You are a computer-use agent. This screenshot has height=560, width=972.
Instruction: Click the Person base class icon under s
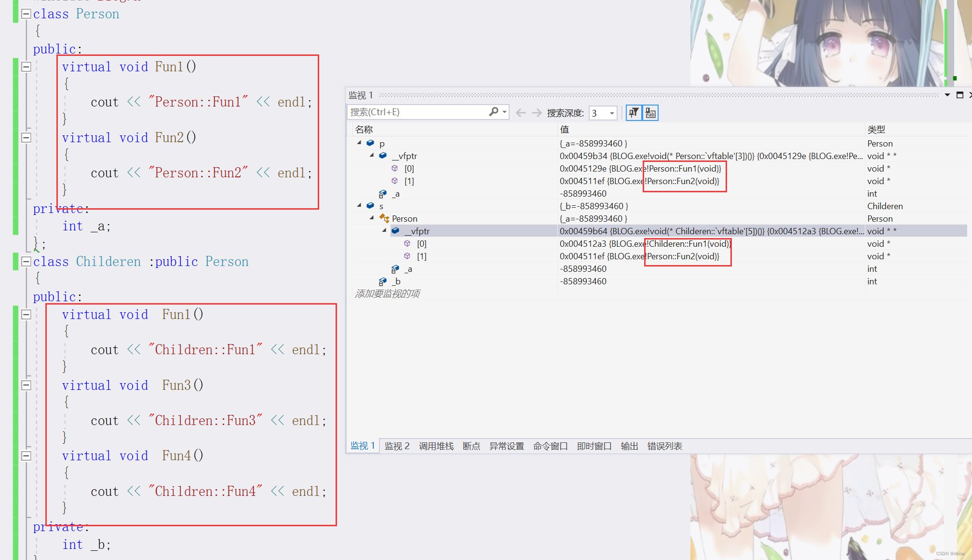click(384, 218)
